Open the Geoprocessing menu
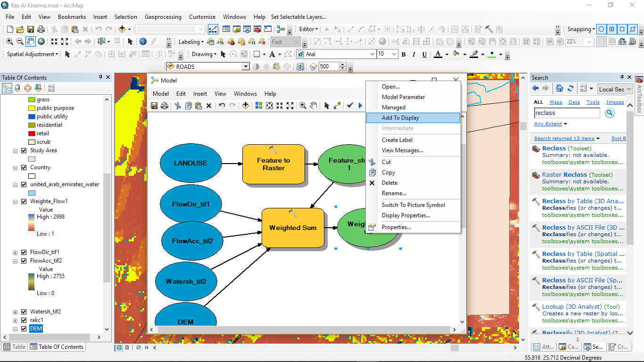 point(163,16)
